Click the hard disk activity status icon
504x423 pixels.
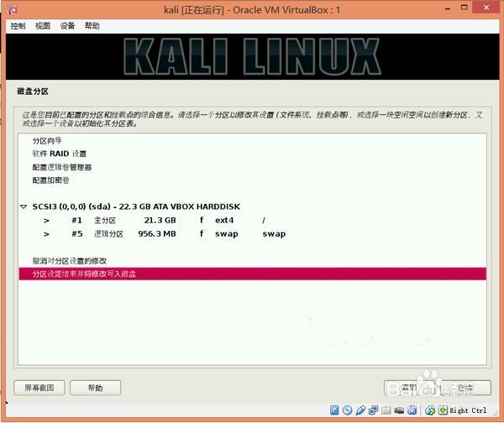point(334,410)
